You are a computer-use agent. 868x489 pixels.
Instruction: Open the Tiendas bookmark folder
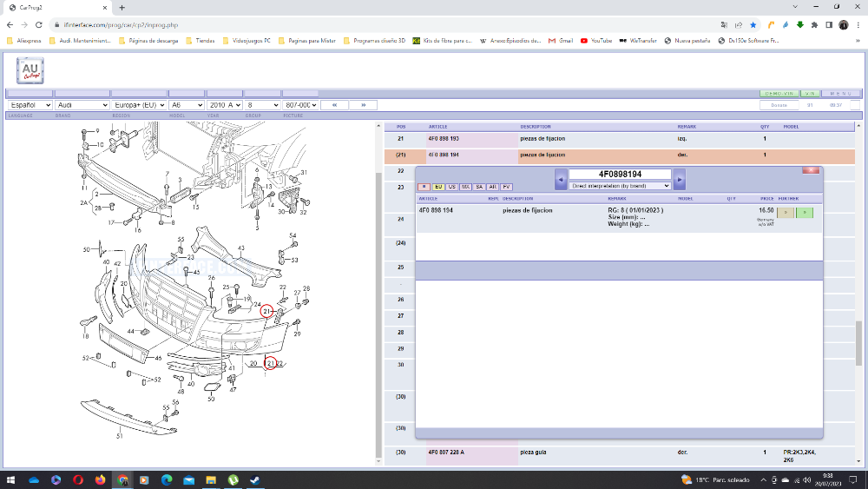tap(201, 41)
